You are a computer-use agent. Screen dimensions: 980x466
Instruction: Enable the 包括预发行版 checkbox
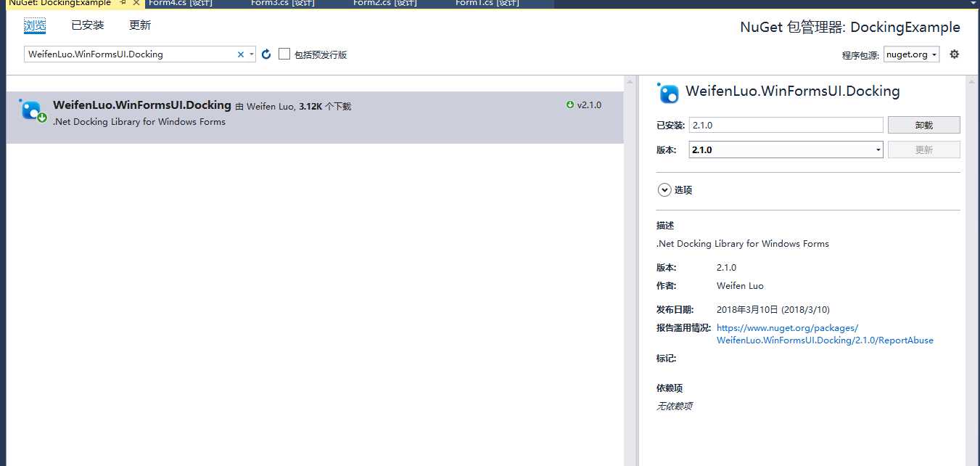pyautogui.click(x=284, y=54)
